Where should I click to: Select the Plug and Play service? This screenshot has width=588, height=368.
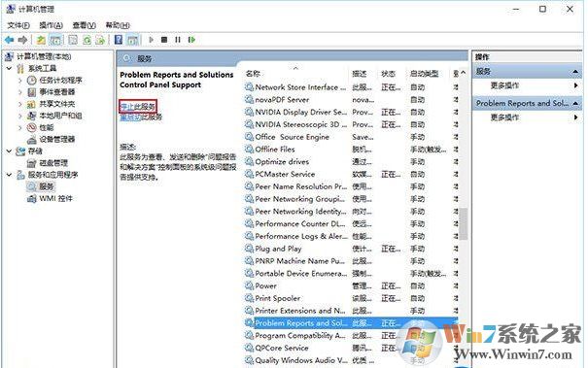[351, 249]
